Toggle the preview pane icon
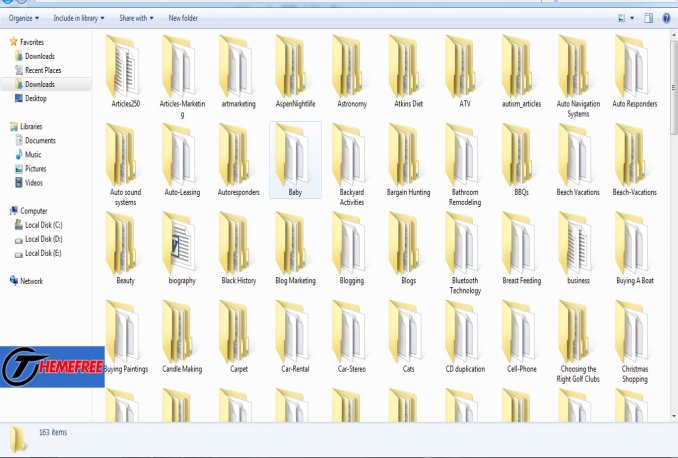Image resolution: width=678 pixels, height=458 pixels. coord(648,18)
